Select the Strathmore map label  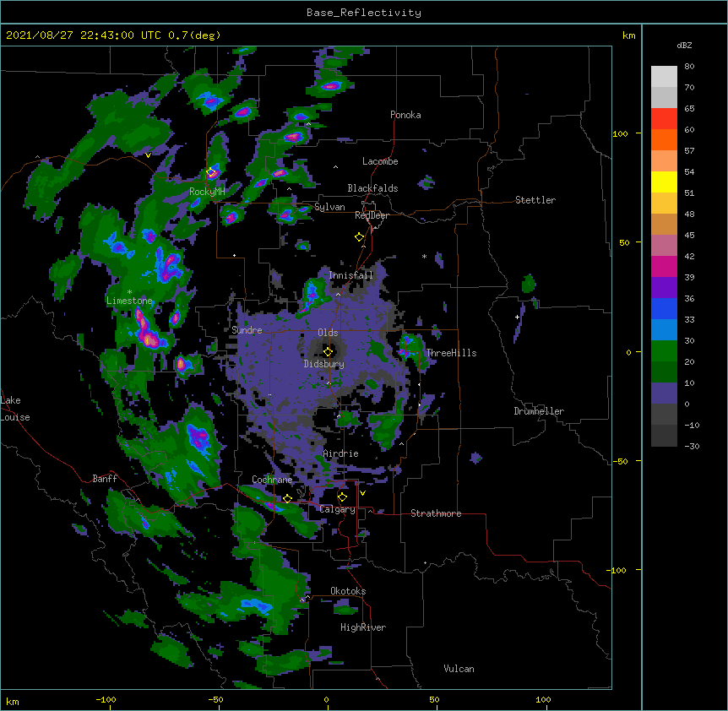[x=436, y=513]
